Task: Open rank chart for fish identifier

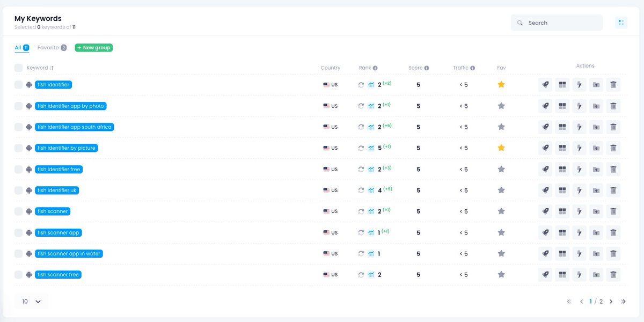Action: point(371,85)
